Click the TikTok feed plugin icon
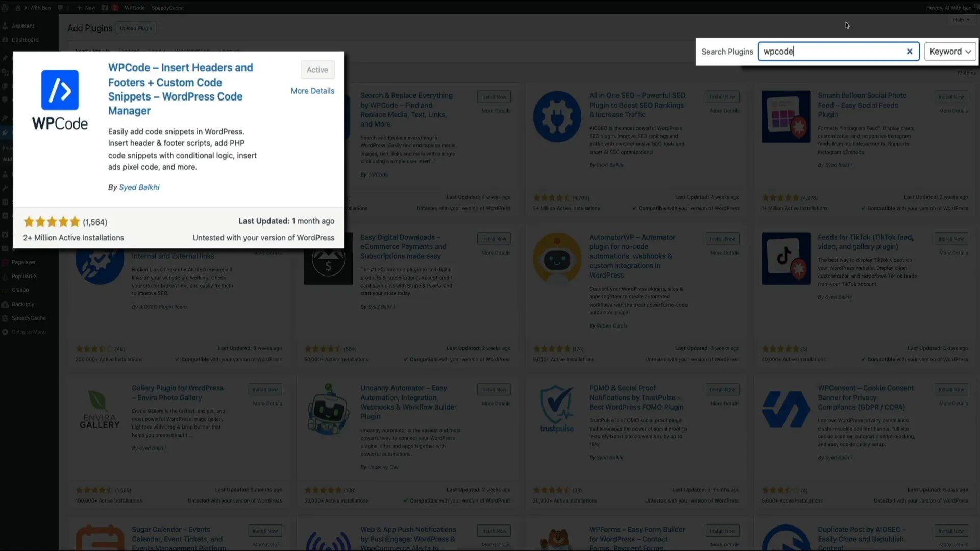Viewport: 980px width, 551px height. click(786, 259)
